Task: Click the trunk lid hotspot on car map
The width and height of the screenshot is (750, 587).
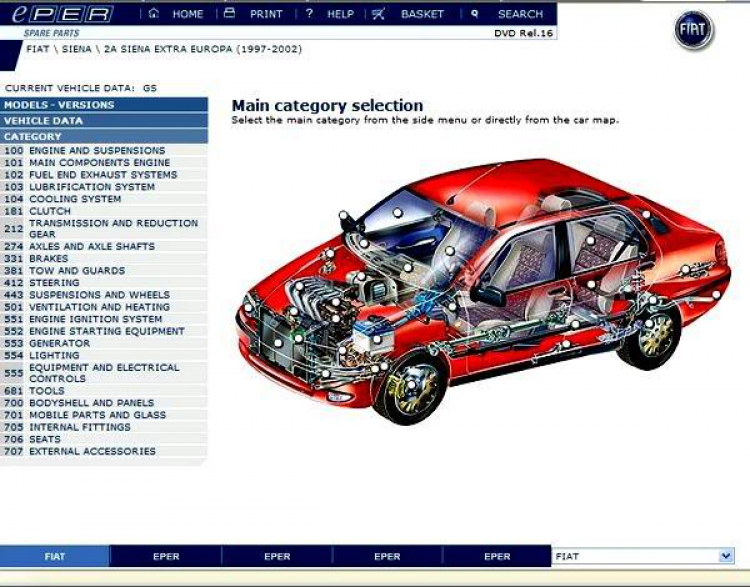Action: pos(647,214)
